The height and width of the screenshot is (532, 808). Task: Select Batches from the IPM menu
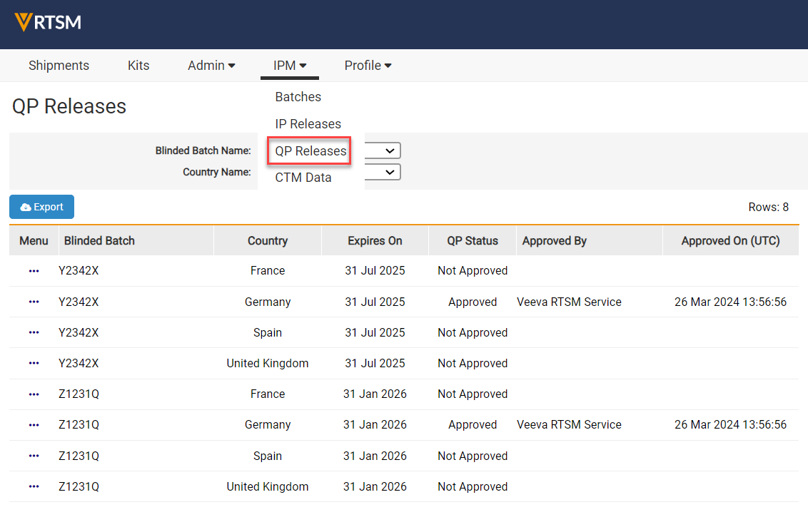pos(298,97)
